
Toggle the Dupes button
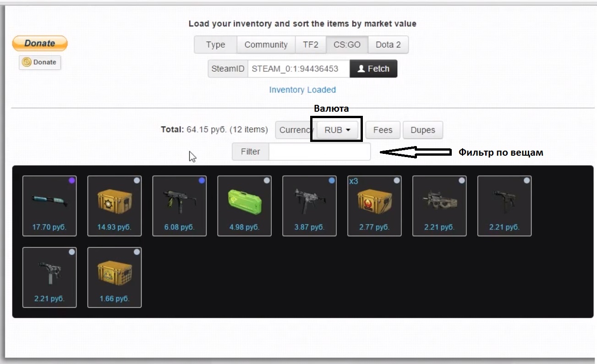(x=423, y=130)
